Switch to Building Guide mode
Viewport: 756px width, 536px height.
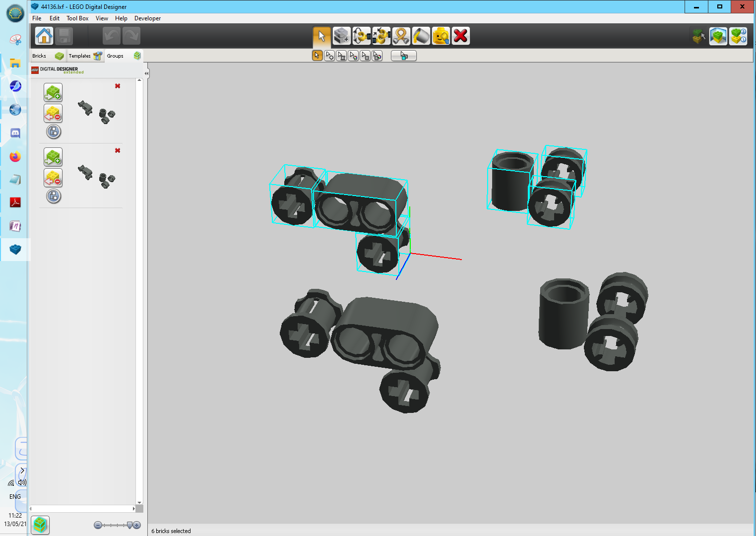pos(738,36)
